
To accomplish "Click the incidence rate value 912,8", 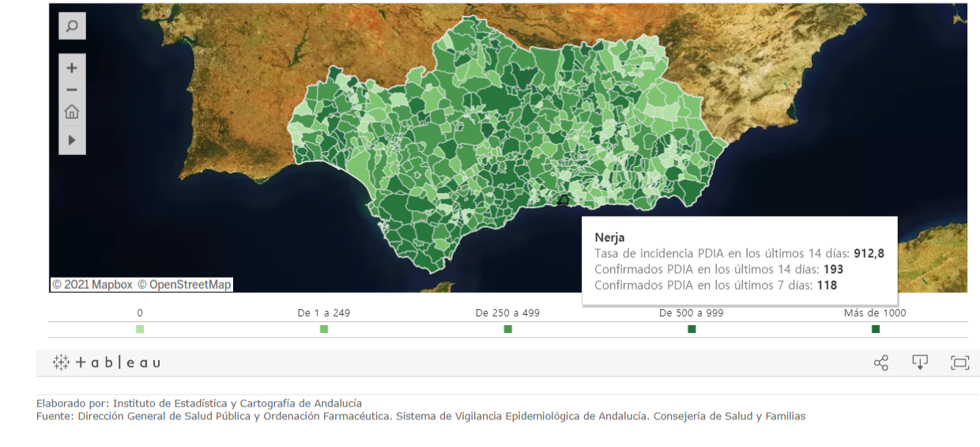I will point(869,253).
